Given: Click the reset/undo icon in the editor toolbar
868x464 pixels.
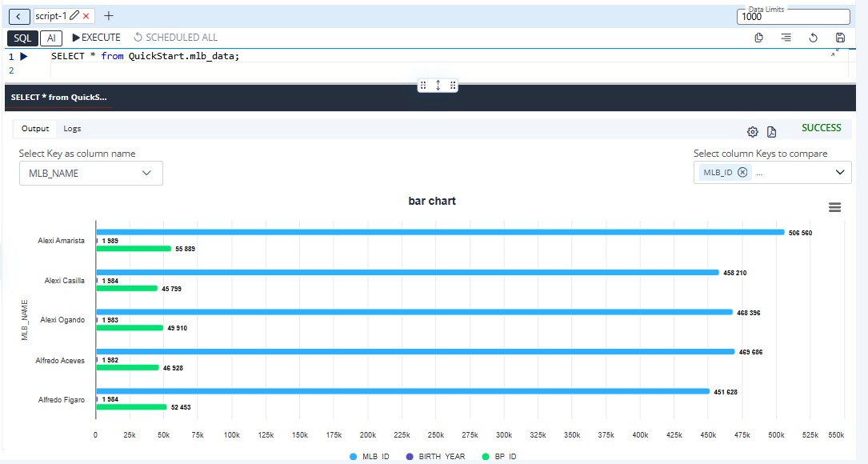Looking at the screenshot, I should [813, 38].
